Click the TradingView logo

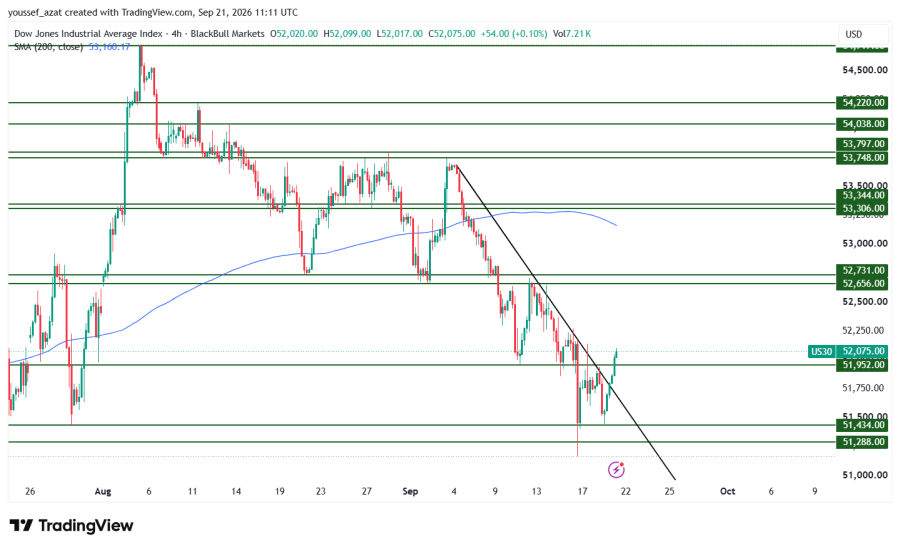[x=71, y=525]
